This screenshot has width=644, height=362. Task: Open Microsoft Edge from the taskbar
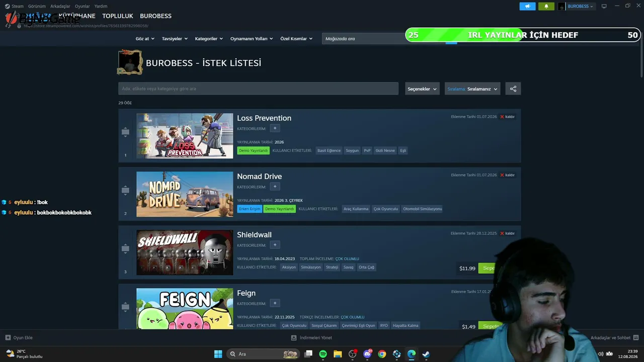click(411, 354)
